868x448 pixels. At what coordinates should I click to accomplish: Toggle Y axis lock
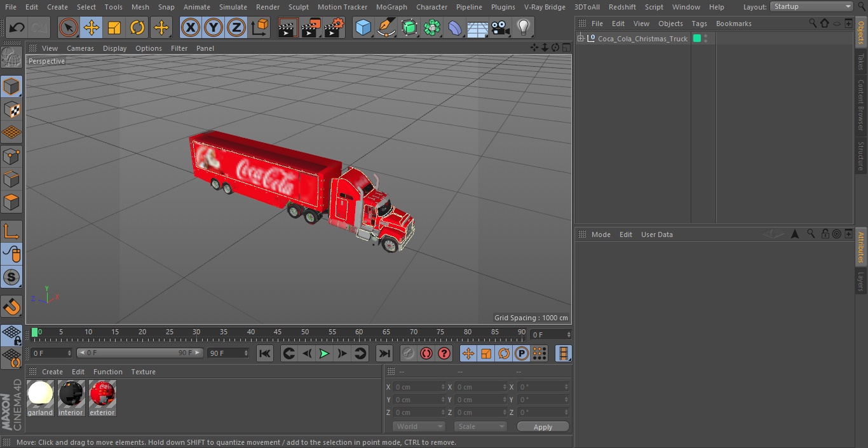pyautogui.click(x=214, y=27)
